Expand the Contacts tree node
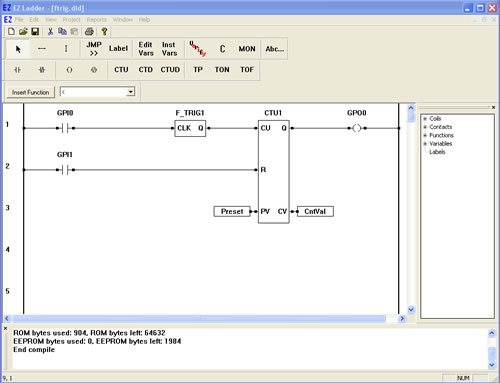This screenshot has width=500, height=383. click(x=425, y=127)
